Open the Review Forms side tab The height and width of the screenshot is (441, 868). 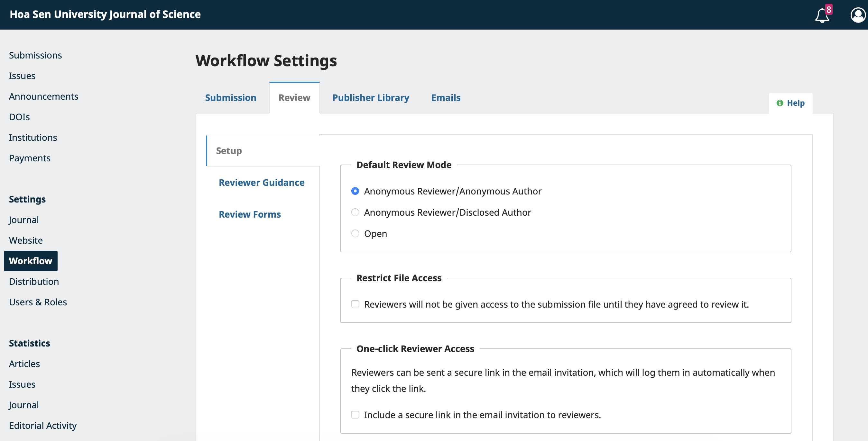pyautogui.click(x=250, y=214)
